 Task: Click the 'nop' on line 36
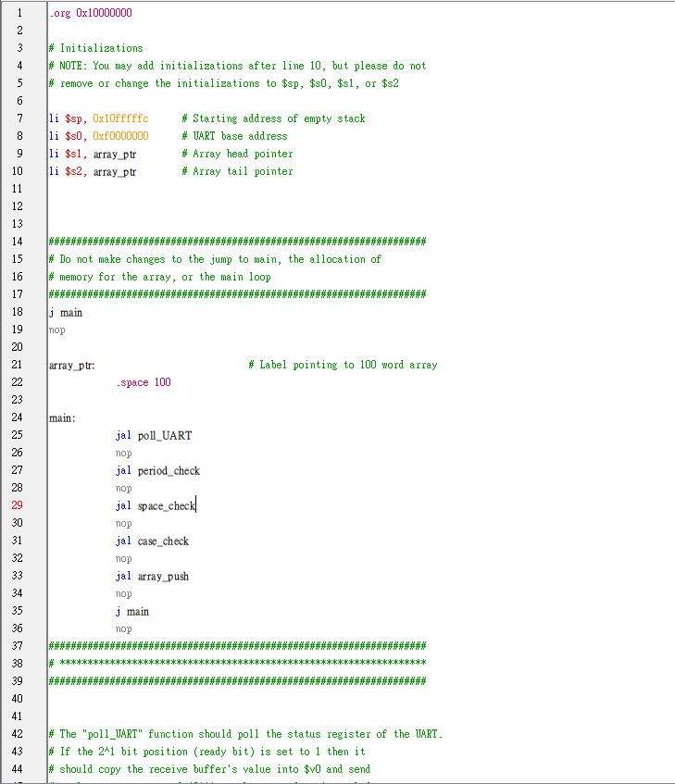coord(123,629)
